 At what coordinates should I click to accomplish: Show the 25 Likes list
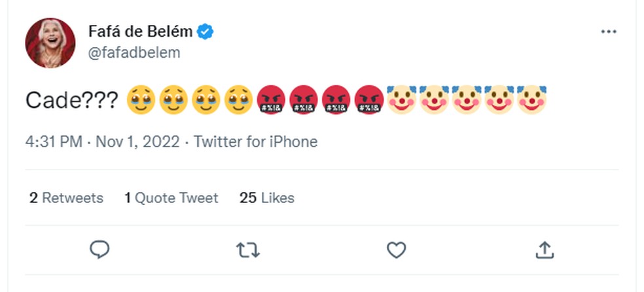(267, 198)
